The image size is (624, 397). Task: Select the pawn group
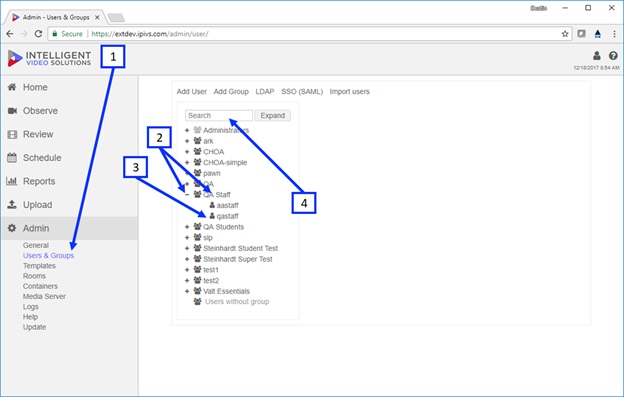[x=212, y=173]
